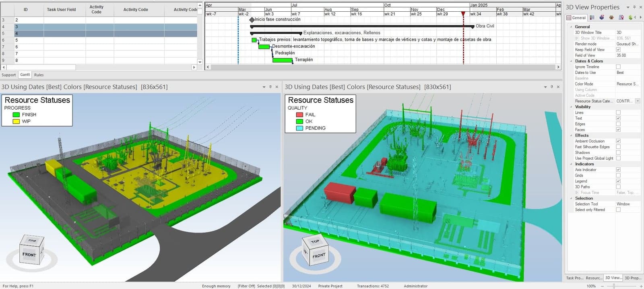Screen dimensions: 644x289
Task: Toggle Keep Field of View checkbox
Action: tap(618, 50)
